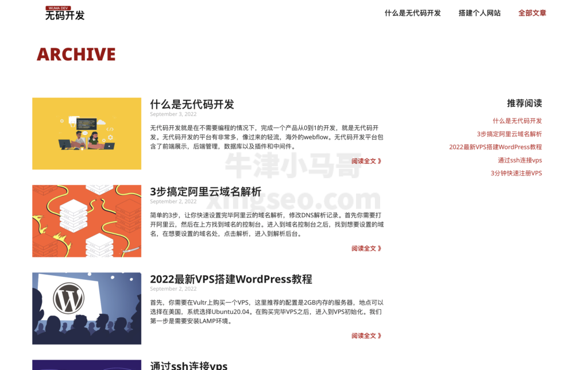Open the partly visible article title 通过ssh连接vps

click(188, 365)
